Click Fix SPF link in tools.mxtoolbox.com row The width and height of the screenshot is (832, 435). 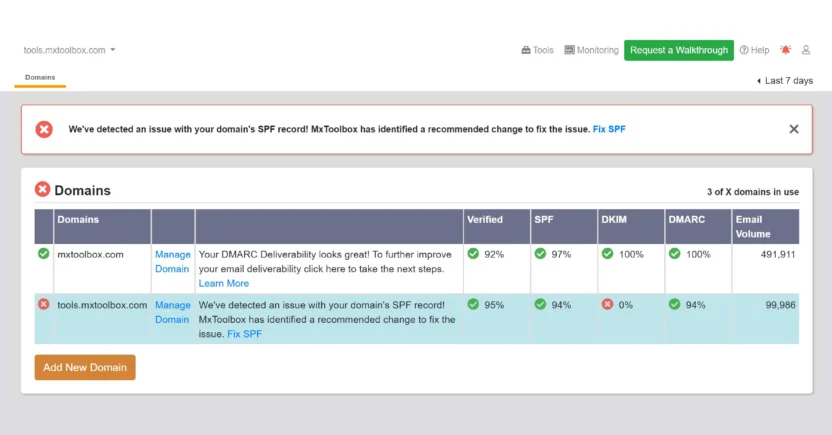pos(244,334)
